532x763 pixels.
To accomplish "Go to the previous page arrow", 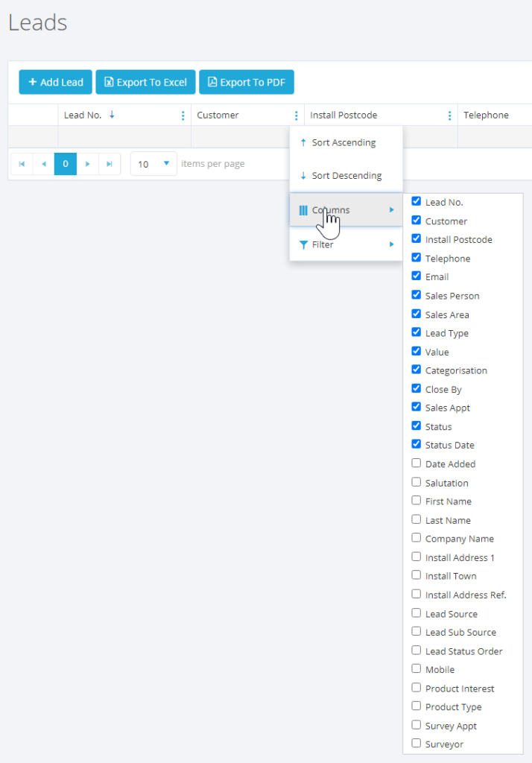I will click(44, 164).
